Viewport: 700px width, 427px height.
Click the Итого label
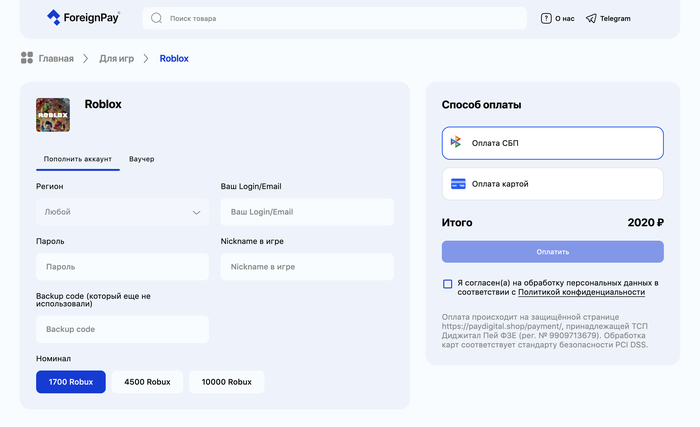(457, 222)
